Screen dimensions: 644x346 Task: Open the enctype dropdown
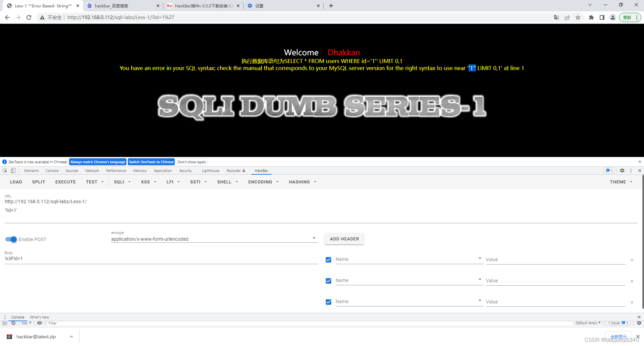pyautogui.click(x=314, y=238)
